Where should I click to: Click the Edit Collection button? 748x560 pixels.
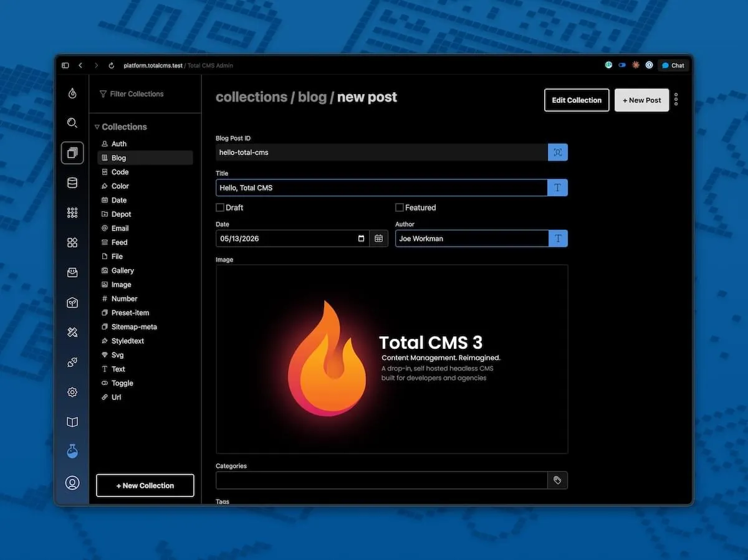coord(577,100)
